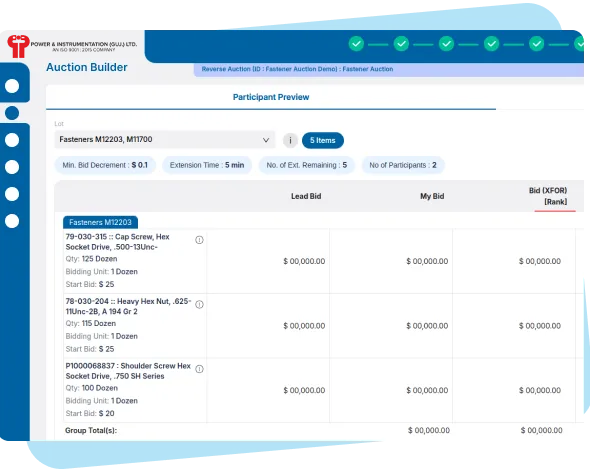Select the dark blue circle in the sidebar

point(12,113)
